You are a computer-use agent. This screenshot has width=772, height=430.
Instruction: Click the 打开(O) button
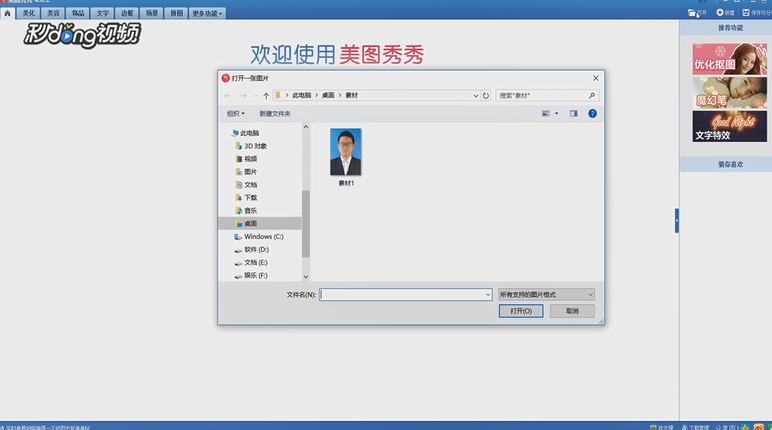(x=521, y=311)
